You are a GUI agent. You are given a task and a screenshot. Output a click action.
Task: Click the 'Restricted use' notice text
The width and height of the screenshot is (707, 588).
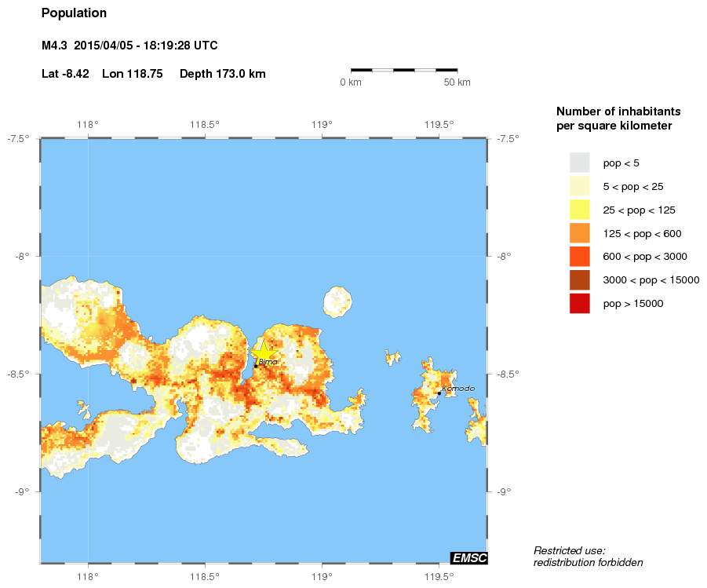click(569, 550)
